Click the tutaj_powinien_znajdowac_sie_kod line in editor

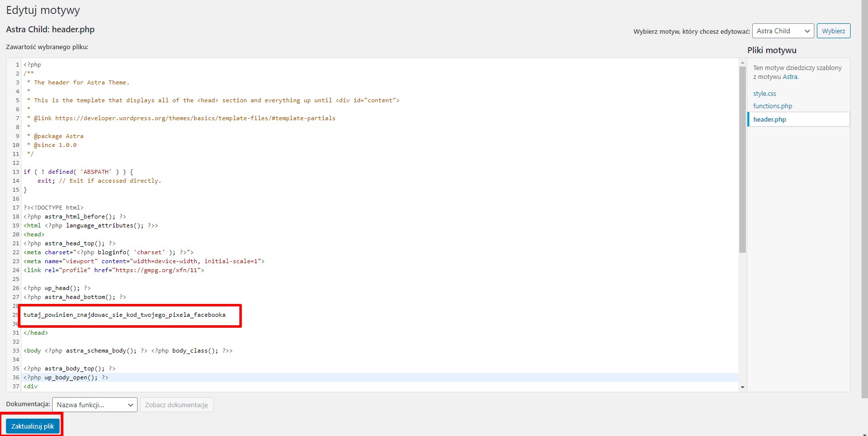(125, 315)
